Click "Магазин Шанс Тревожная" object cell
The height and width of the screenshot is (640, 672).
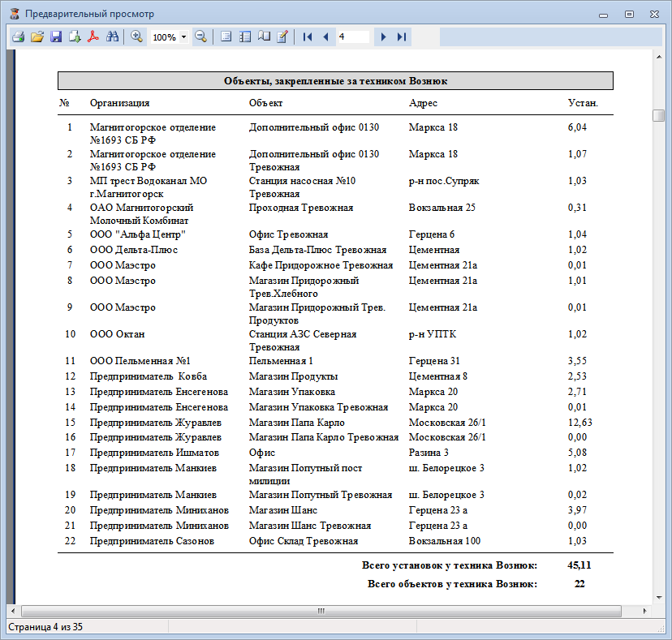pos(310,526)
